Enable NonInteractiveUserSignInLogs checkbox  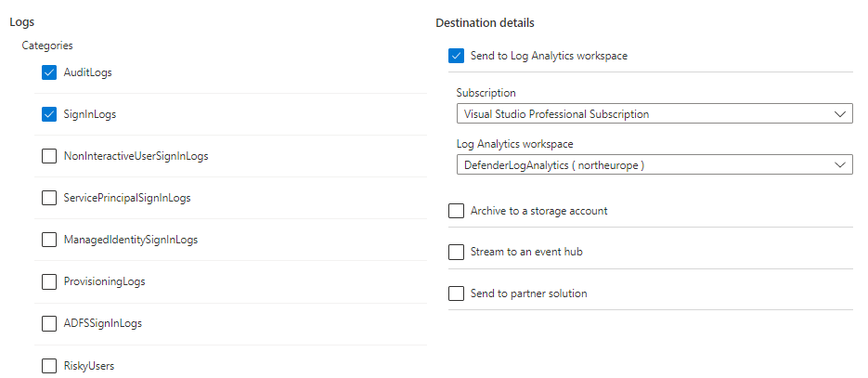pyautogui.click(x=49, y=156)
